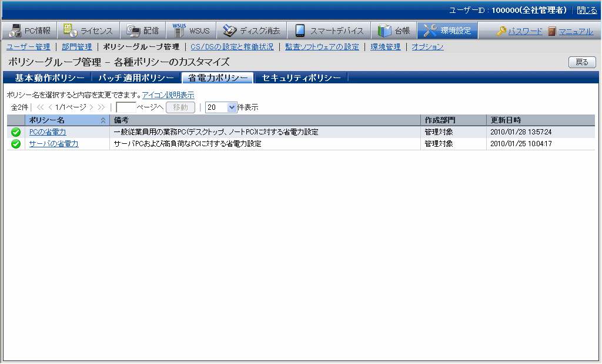Click the WSUS server icon
The height and width of the screenshot is (364, 602).
[x=179, y=31]
